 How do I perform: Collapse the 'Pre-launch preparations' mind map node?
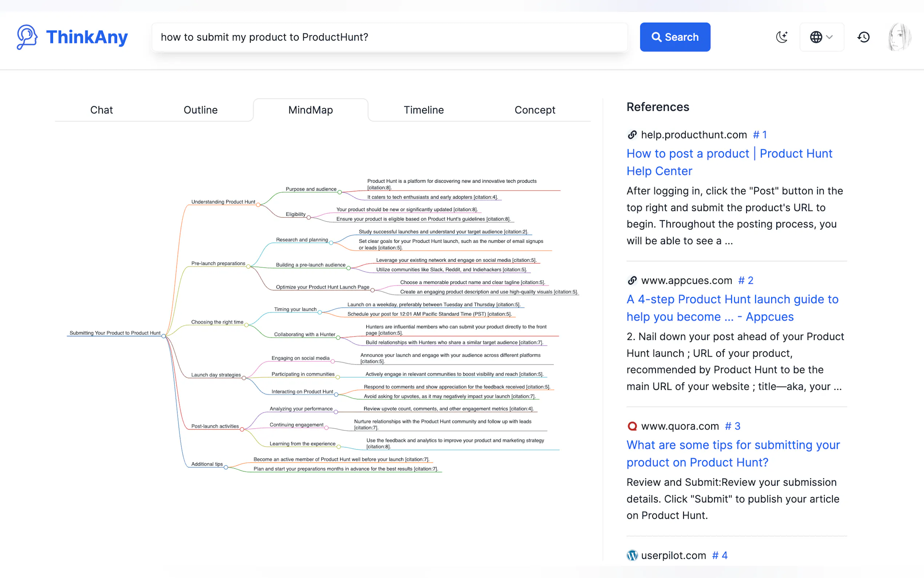[x=248, y=266]
